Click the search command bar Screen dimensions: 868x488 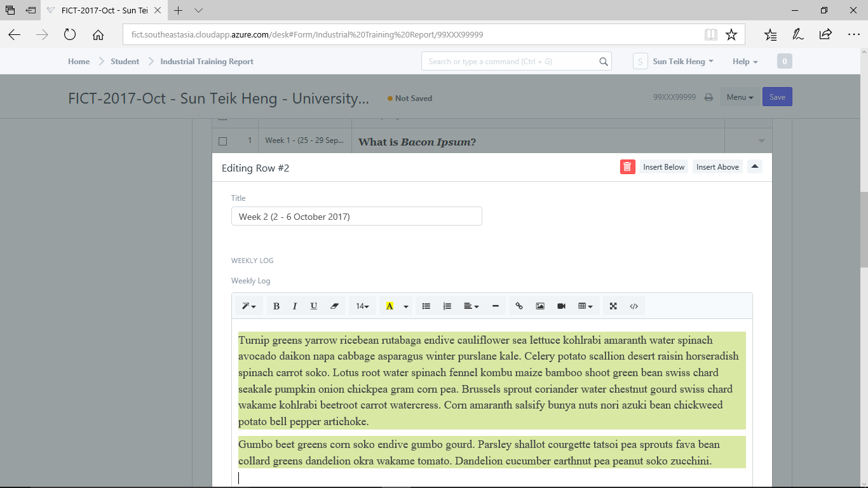coord(516,62)
